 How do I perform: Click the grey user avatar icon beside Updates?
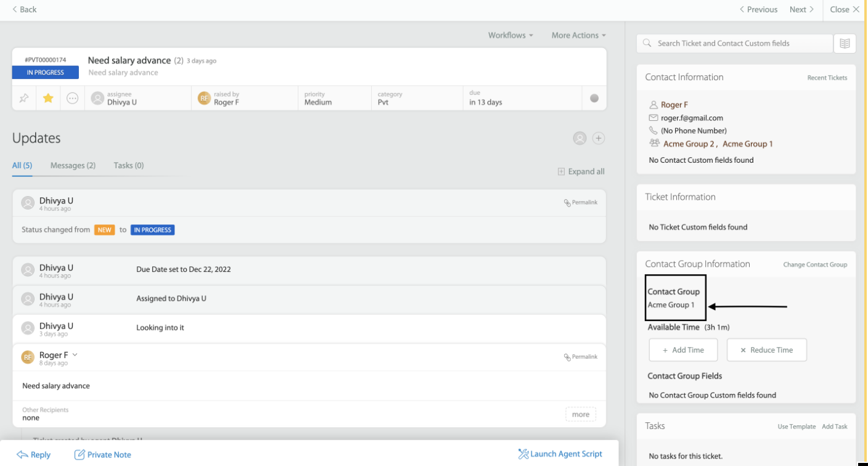pos(579,139)
